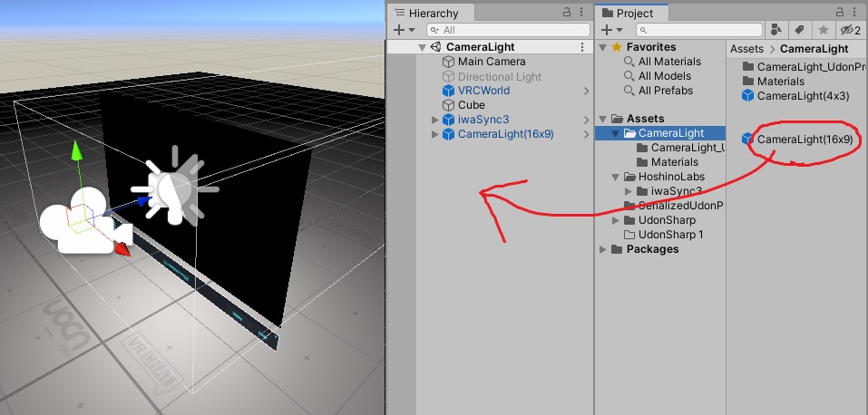
Task: Open the Hierarchy panel more-options menu
Action: pyautogui.click(x=581, y=12)
